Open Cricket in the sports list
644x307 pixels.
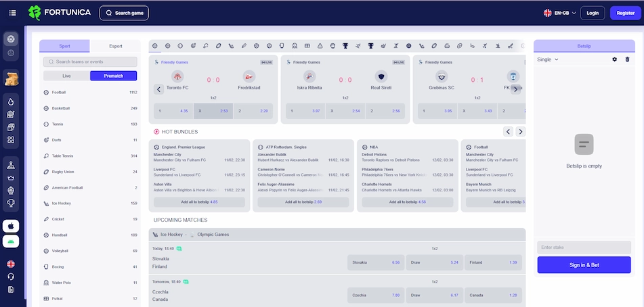click(x=90, y=219)
